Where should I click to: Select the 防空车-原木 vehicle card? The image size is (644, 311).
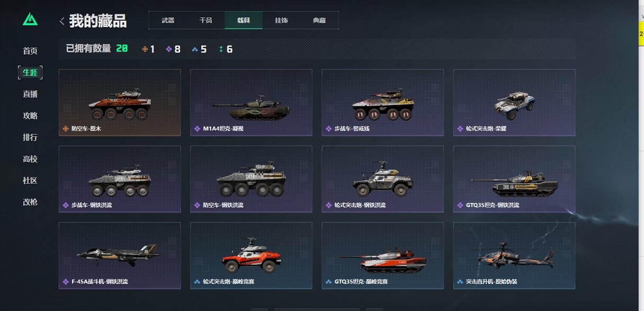(x=120, y=102)
